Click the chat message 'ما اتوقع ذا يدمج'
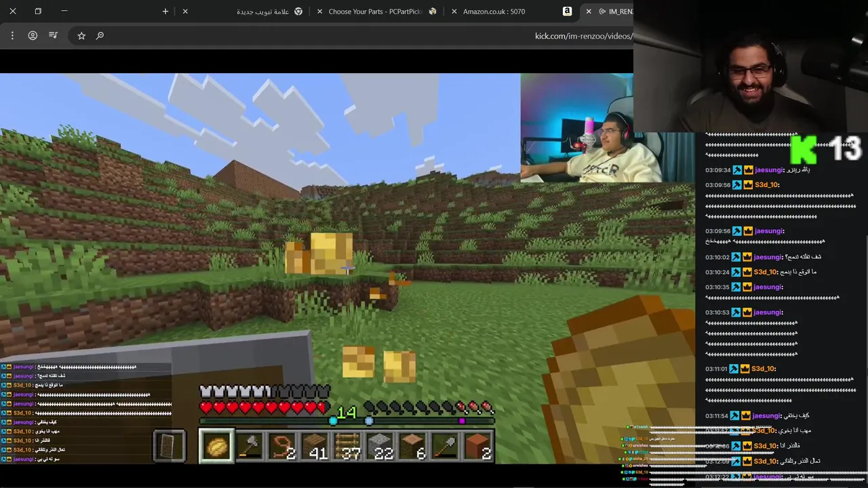This screenshot has width=868, height=488. [x=798, y=272]
